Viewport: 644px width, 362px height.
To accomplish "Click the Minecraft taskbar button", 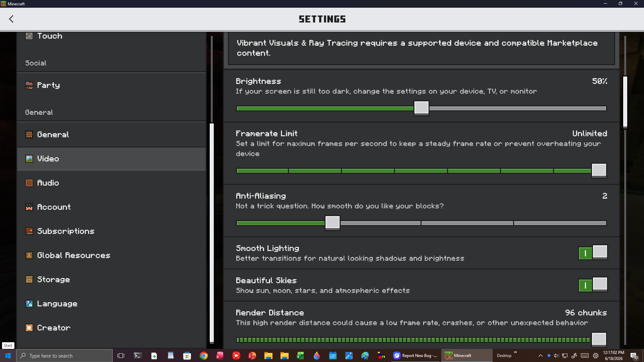I will pyautogui.click(x=467, y=356).
